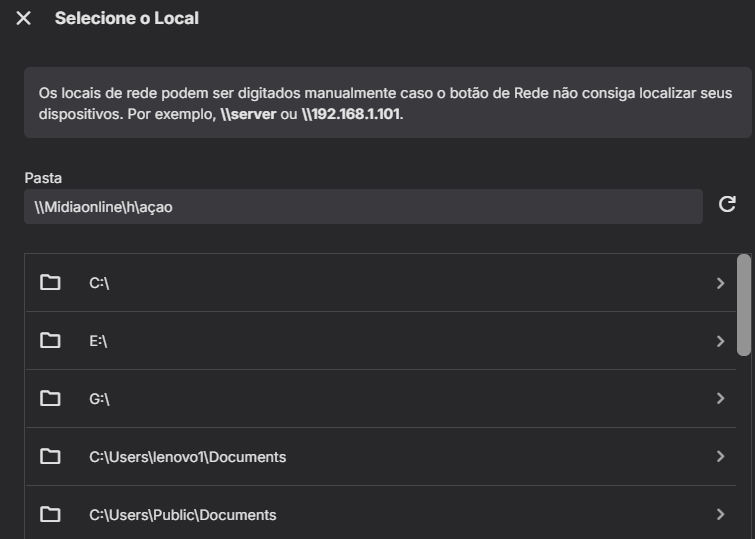
Task: Click the network locations info message box
Action: (x=387, y=103)
